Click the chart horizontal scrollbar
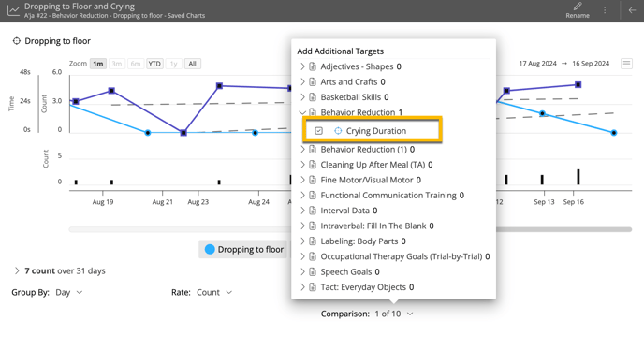Screen dimensions: 644x350 (x=350, y=229)
